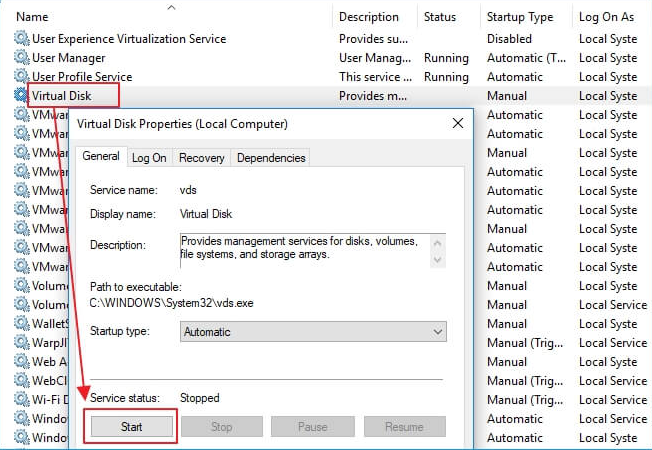This screenshot has height=450, width=652.
Task: Open the Startup type dropdown
Action: coord(313,331)
